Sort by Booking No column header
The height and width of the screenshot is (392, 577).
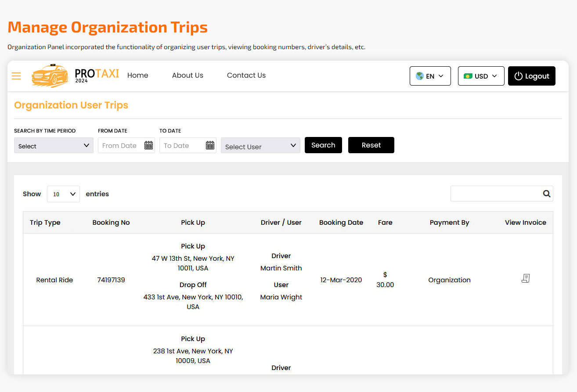coord(111,223)
